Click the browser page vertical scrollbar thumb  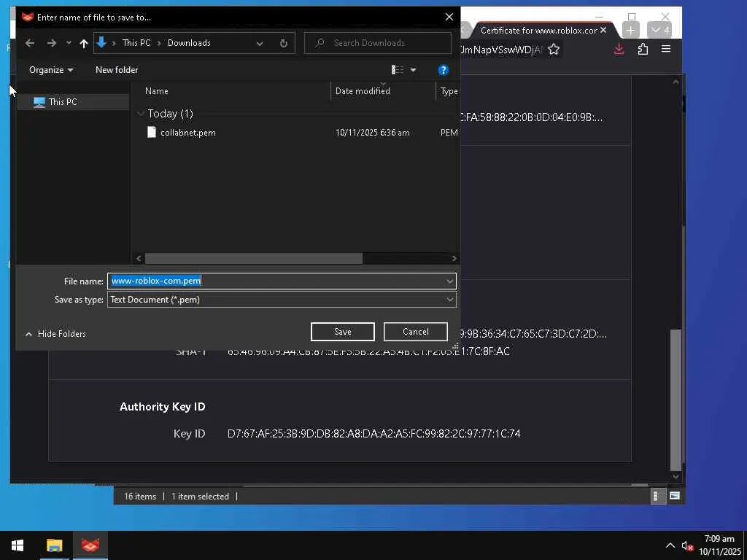click(x=676, y=400)
